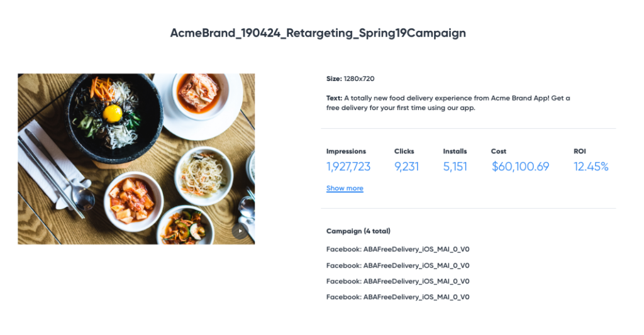Image resolution: width=644 pixels, height=335 pixels.
Task: Click the Installs metric label
Action: point(455,151)
